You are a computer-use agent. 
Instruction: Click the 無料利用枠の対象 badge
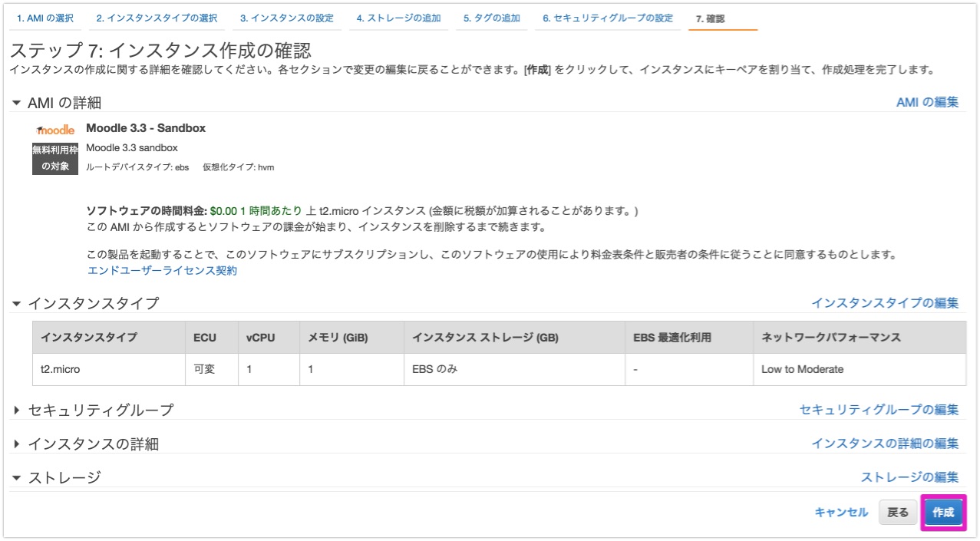[55, 158]
